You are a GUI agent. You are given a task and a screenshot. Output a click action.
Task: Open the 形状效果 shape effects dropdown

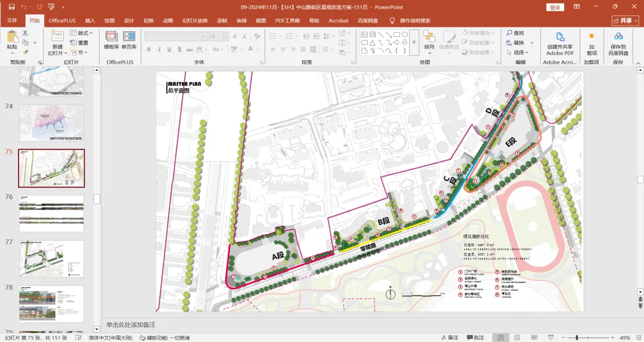point(478,52)
